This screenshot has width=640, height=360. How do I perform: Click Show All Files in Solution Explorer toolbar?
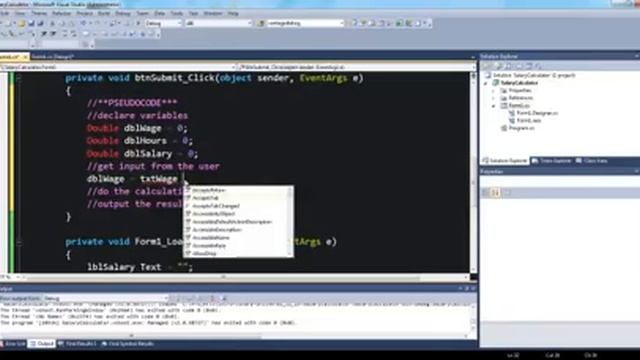499,66
